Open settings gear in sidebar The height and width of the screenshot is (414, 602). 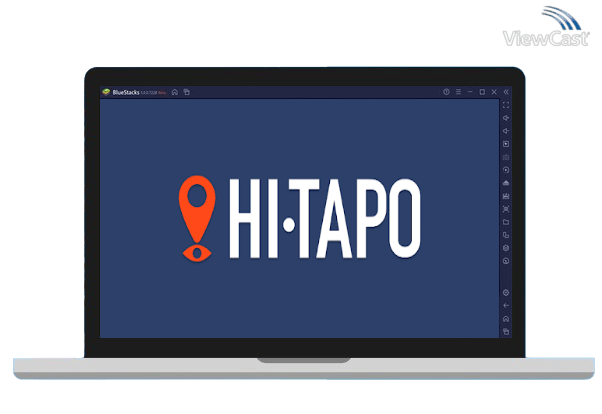pos(506,293)
